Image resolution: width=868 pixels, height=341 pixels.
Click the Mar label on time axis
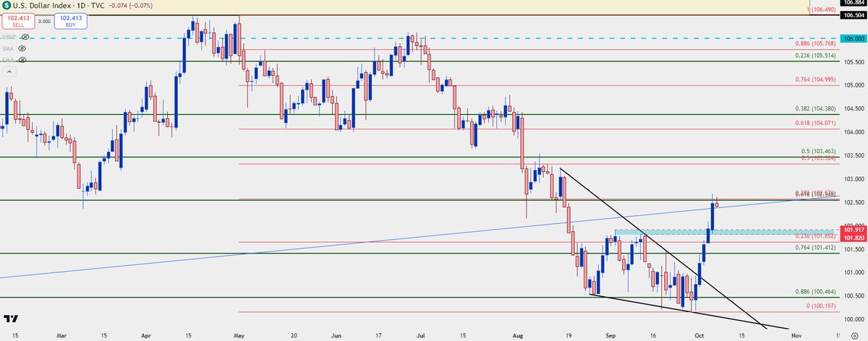[x=61, y=336]
